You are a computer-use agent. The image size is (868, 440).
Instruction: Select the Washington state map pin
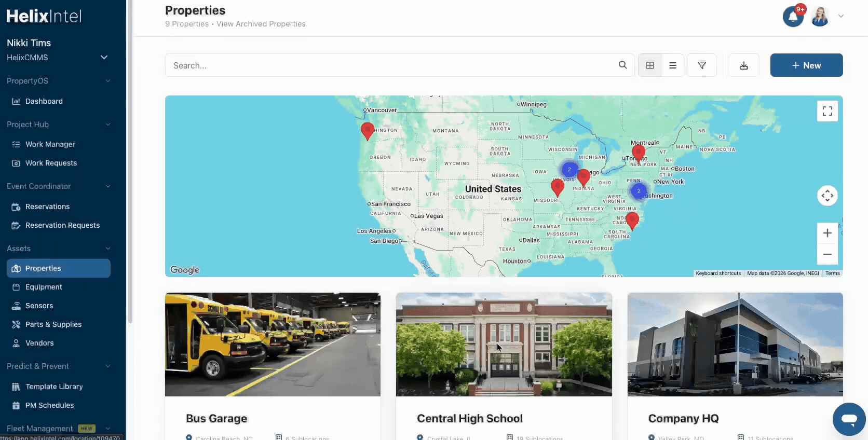(368, 131)
